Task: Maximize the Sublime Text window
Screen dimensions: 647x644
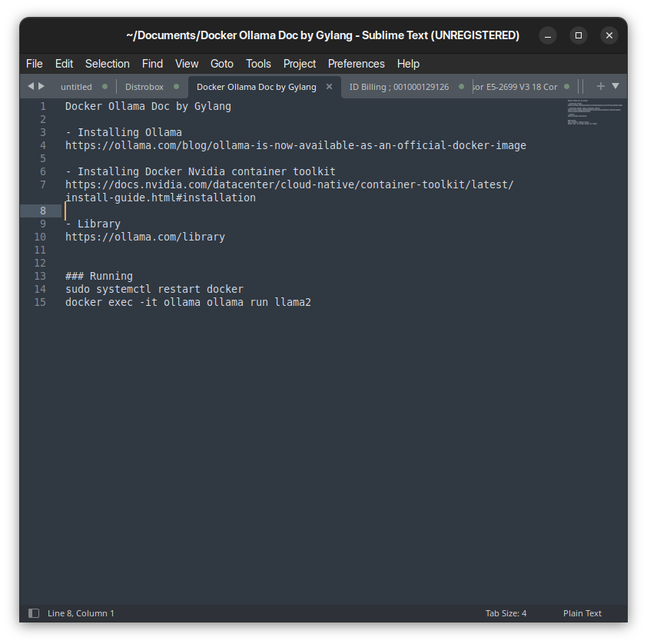Action: pos(579,35)
